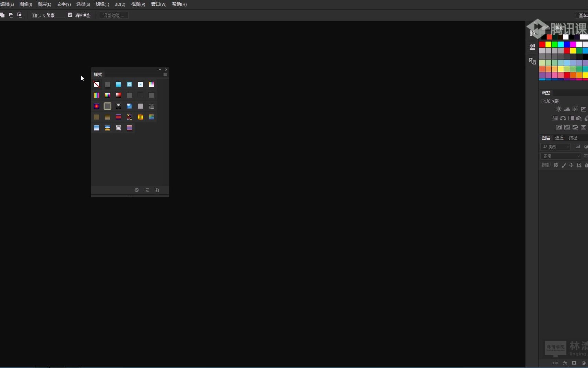Switch to the 路径 paths tab

[x=573, y=138]
